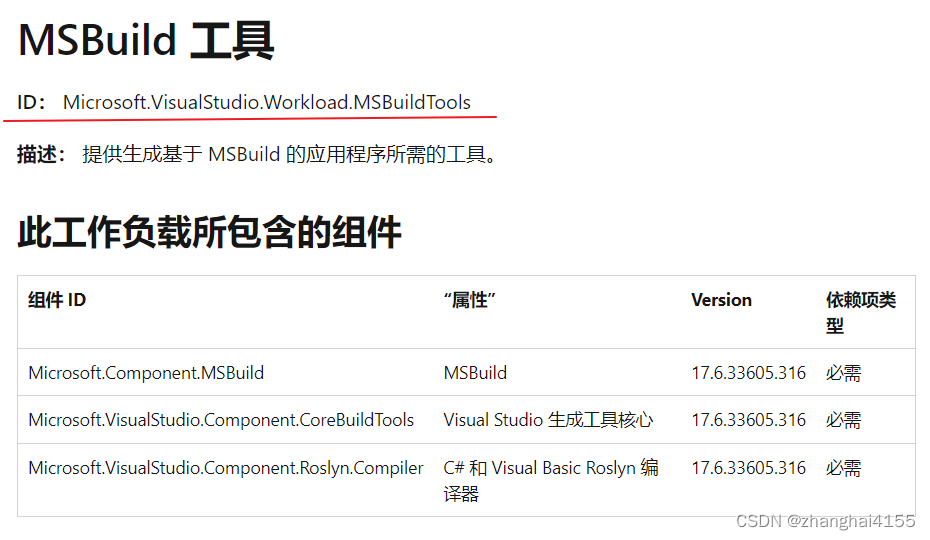Click the '“属性”' column header

coord(469,300)
